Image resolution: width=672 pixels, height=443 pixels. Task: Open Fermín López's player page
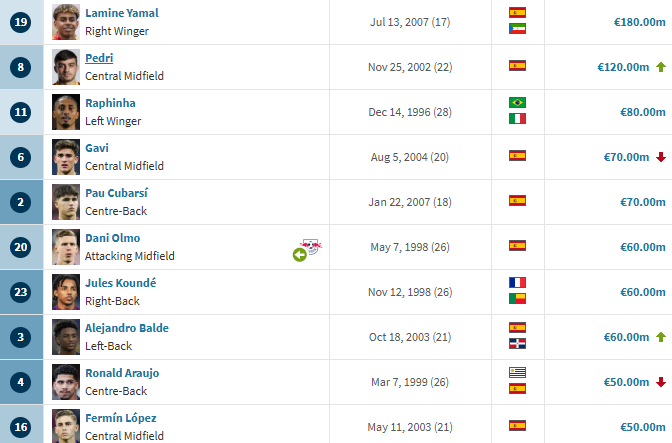coord(121,418)
